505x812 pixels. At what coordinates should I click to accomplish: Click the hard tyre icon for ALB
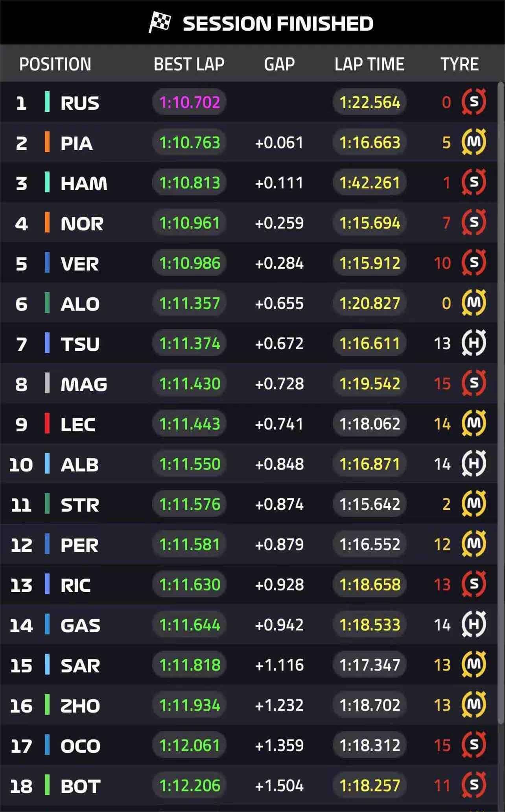[x=474, y=464]
